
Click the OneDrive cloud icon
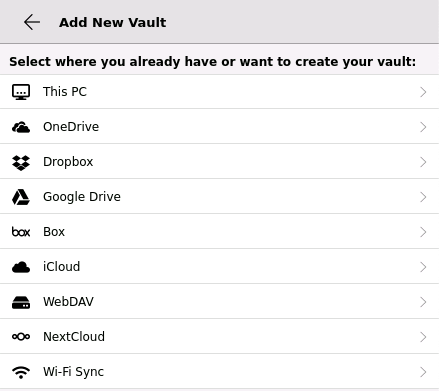21,127
